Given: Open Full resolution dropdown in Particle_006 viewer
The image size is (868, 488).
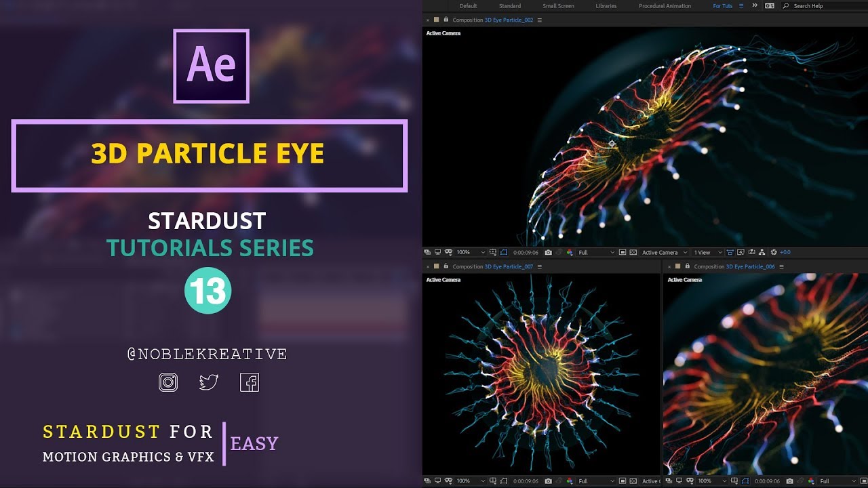Looking at the screenshot, I should pyautogui.click(x=838, y=481).
